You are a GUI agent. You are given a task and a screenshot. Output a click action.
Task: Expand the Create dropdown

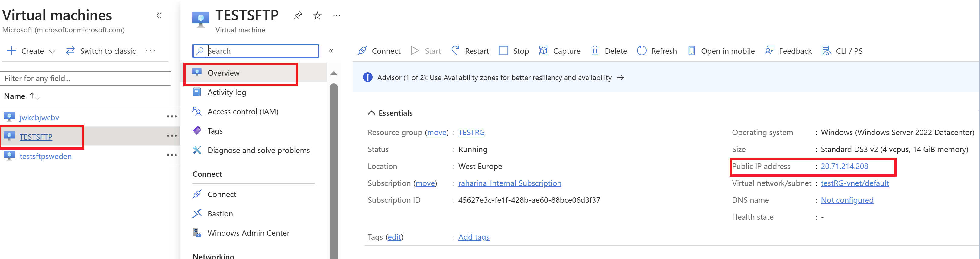tap(53, 51)
